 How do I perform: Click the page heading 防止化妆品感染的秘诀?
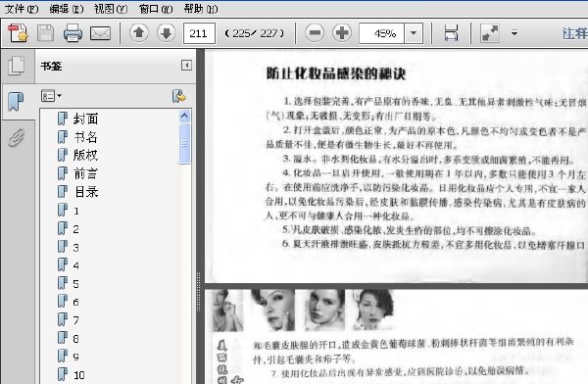(336, 73)
